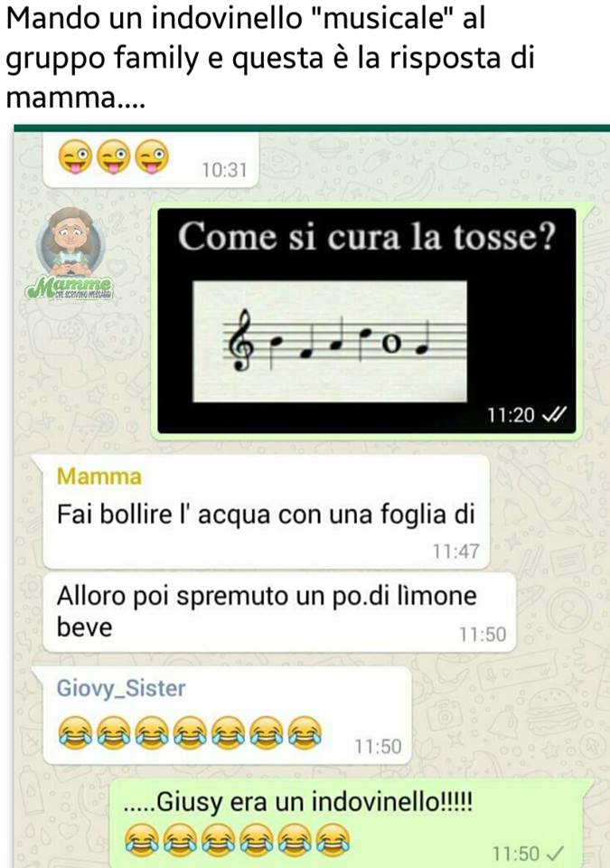Click the Mamme logo avatar
Image resolution: width=610 pixels, height=868 pixels.
click(70, 252)
